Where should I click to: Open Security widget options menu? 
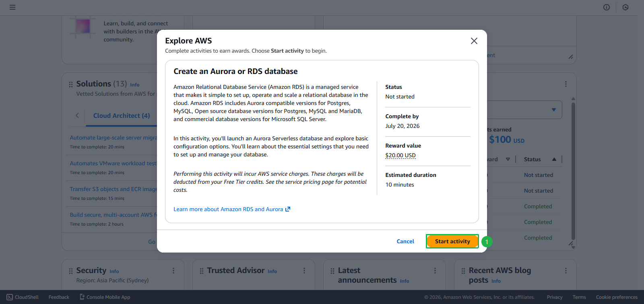173,271
